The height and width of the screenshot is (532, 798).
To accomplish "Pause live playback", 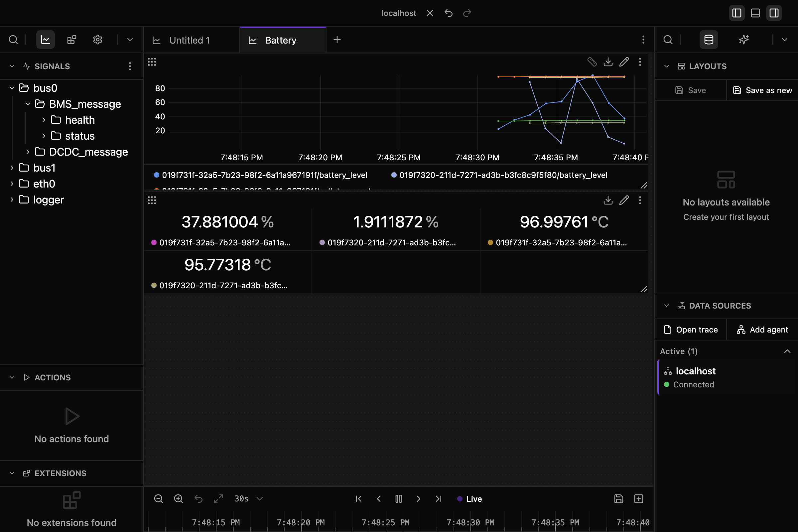I will point(399,499).
